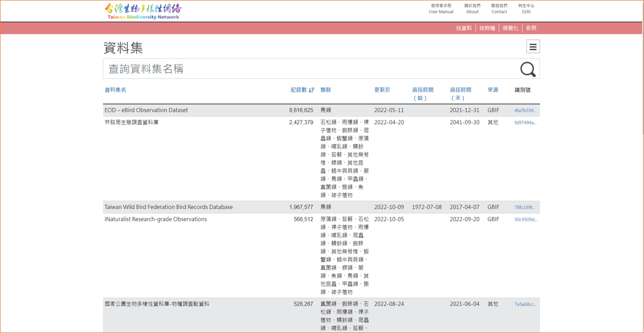Select the 視覺化 menu item
Viewport: 644px width, 333px height.
click(510, 28)
